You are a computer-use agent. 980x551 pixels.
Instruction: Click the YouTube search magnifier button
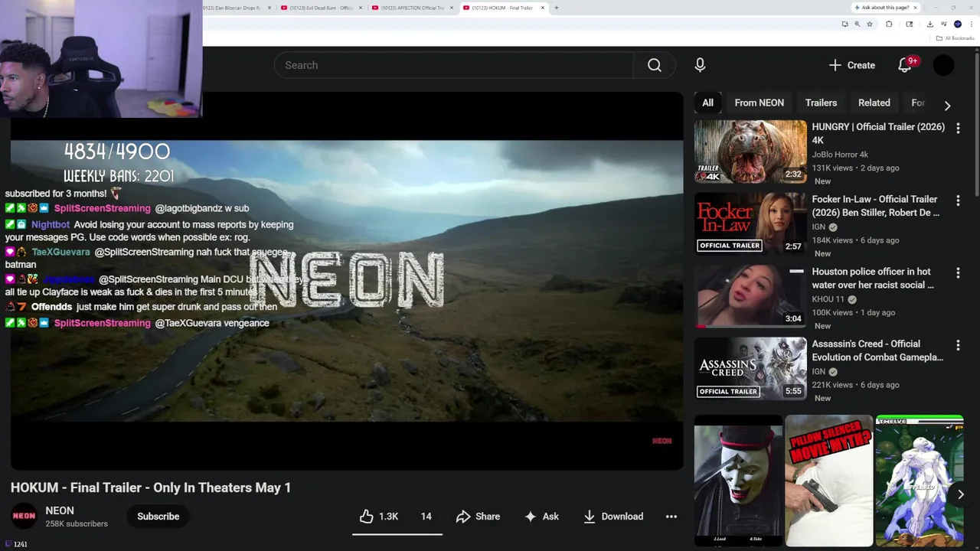654,65
